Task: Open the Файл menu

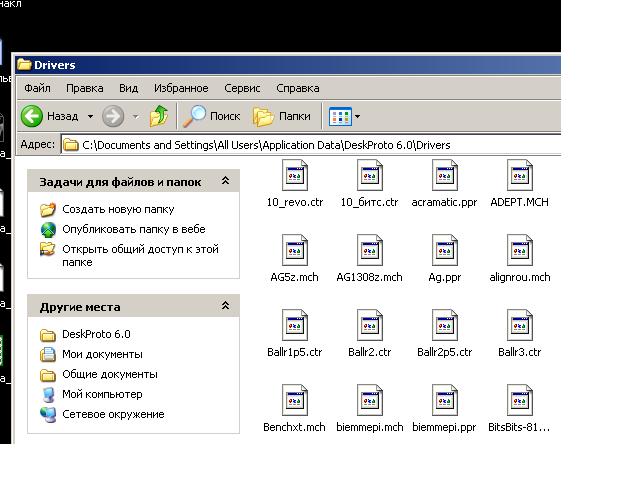Action: tap(37, 88)
